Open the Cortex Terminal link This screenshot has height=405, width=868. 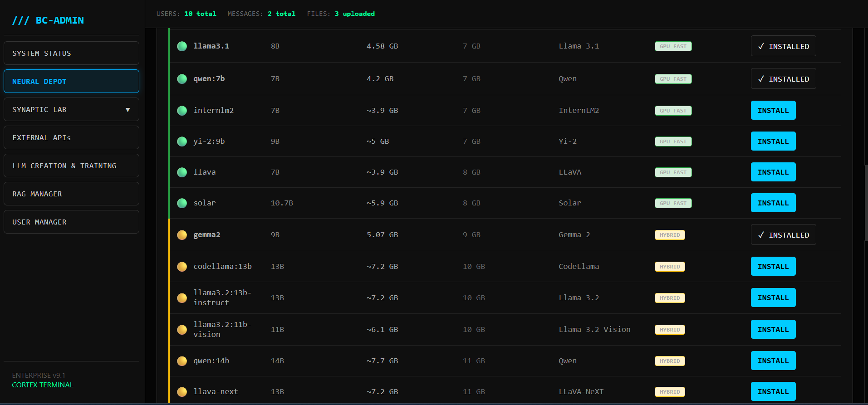(43, 385)
